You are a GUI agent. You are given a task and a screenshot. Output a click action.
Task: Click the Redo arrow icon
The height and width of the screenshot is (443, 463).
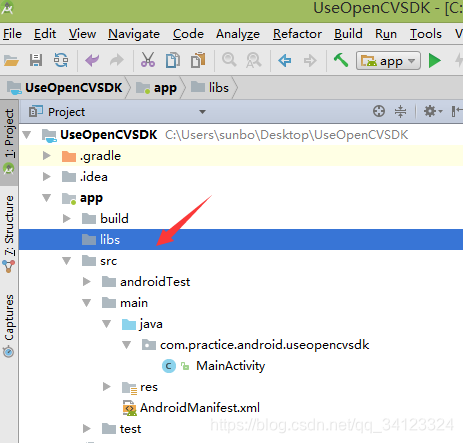[x=117, y=61]
